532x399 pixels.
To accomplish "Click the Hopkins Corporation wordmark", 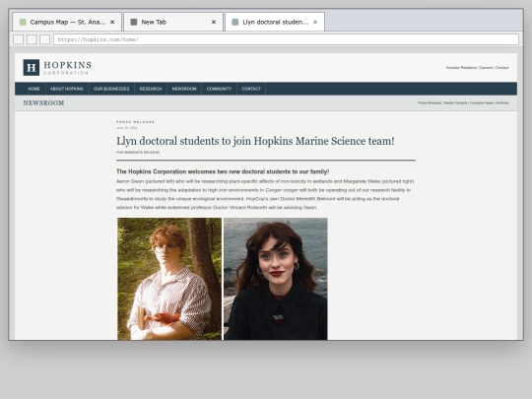I will click(68, 68).
